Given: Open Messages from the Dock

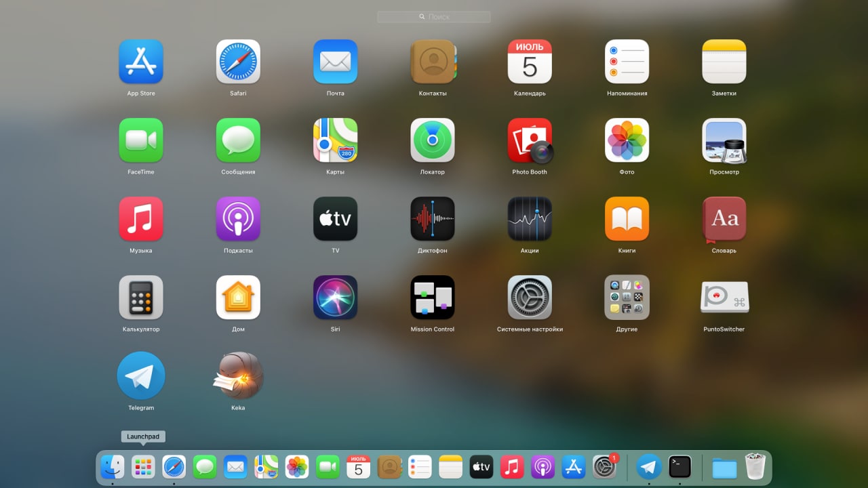Looking at the screenshot, I should 205,466.
